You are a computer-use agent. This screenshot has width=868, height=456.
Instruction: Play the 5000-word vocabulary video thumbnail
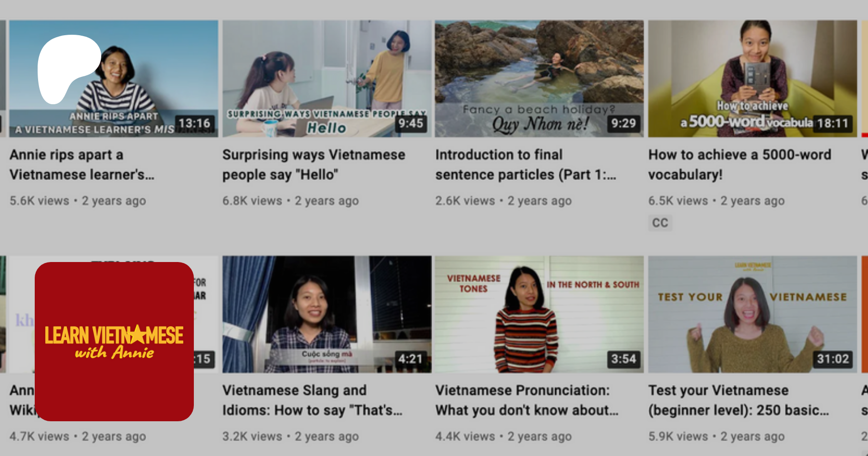click(752, 79)
